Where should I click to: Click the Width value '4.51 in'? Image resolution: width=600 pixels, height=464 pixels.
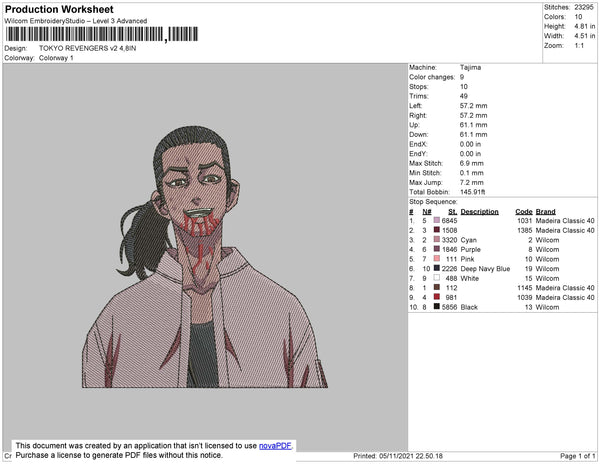point(584,36)
